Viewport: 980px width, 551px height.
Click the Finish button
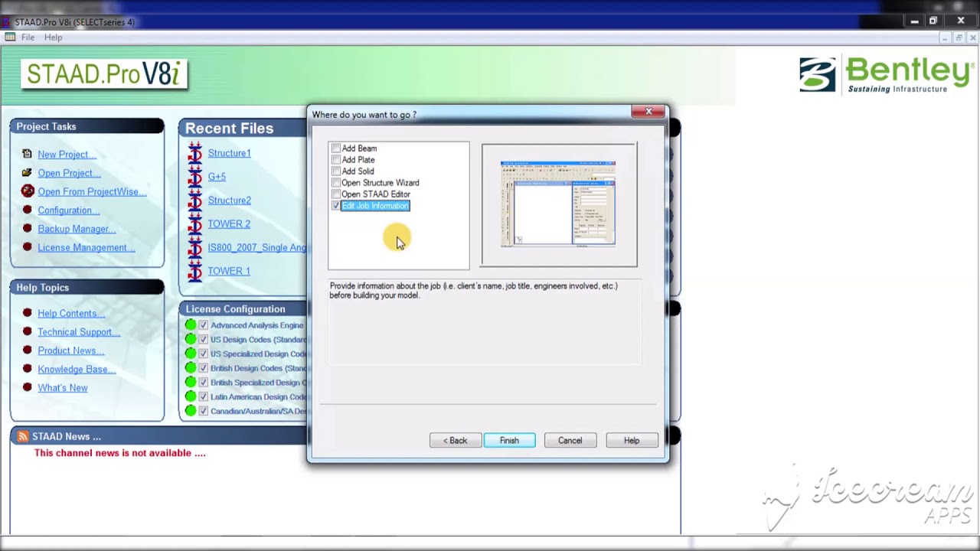pyautogui.click(x=509, y=441)
